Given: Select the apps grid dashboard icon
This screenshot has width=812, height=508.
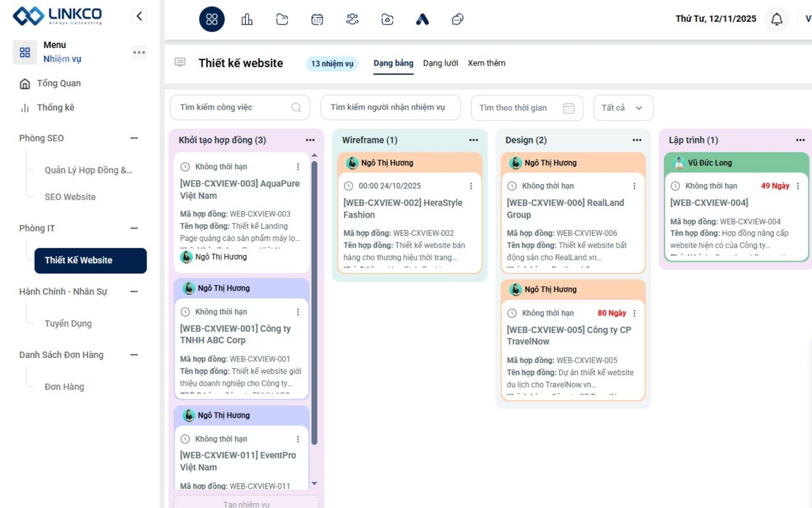Looking at the screenshot, I should point(212,19).
